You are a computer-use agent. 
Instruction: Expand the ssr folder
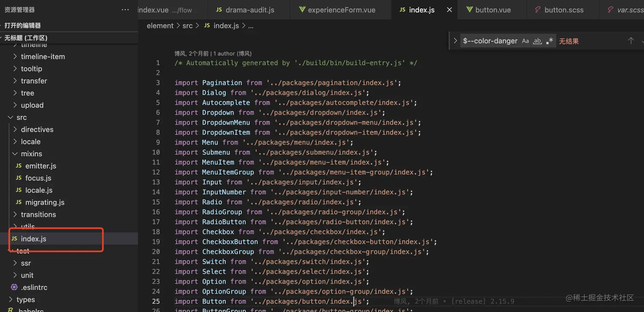point(26,263)
